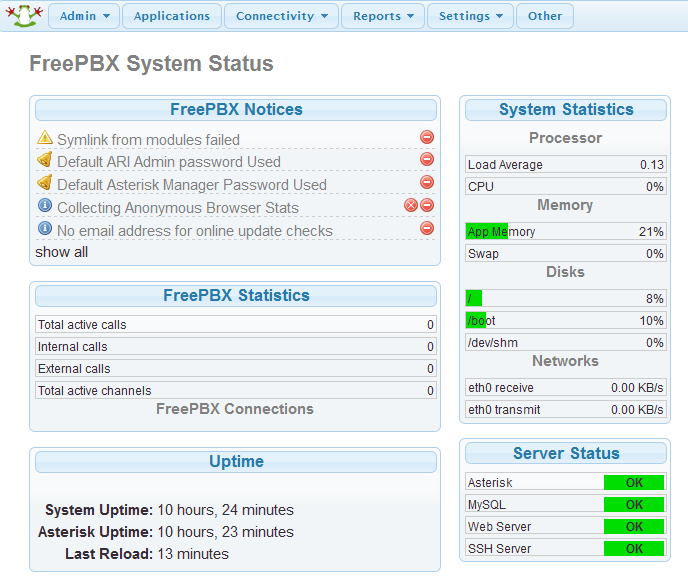Click the Last Reload value
This screenshot has width=688, height=584.
[193, 554]
